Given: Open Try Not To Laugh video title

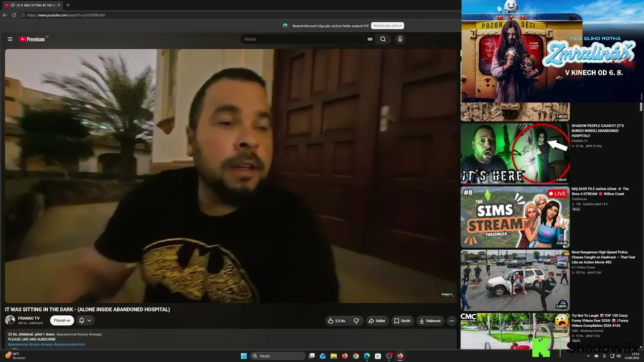Looking at the screenshot, I should pyautogui.click(x=600, y=320).
